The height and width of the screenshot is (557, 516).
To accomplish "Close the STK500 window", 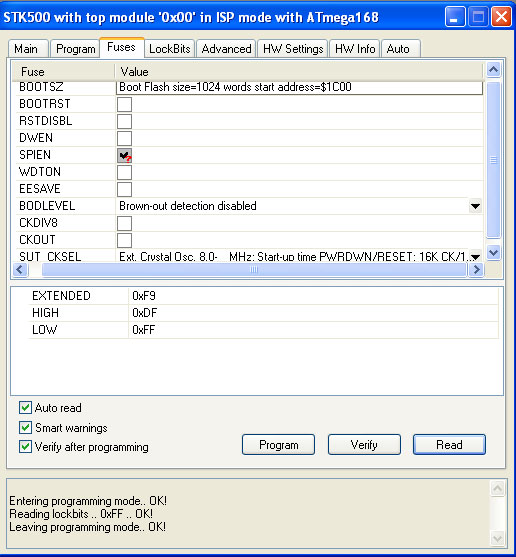I will coord(501,17).
